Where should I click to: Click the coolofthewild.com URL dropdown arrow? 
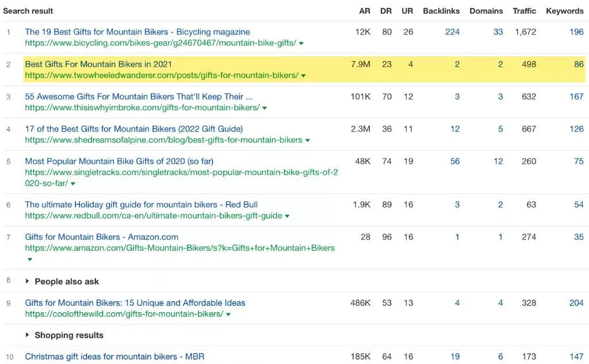[x=228, y=315]
